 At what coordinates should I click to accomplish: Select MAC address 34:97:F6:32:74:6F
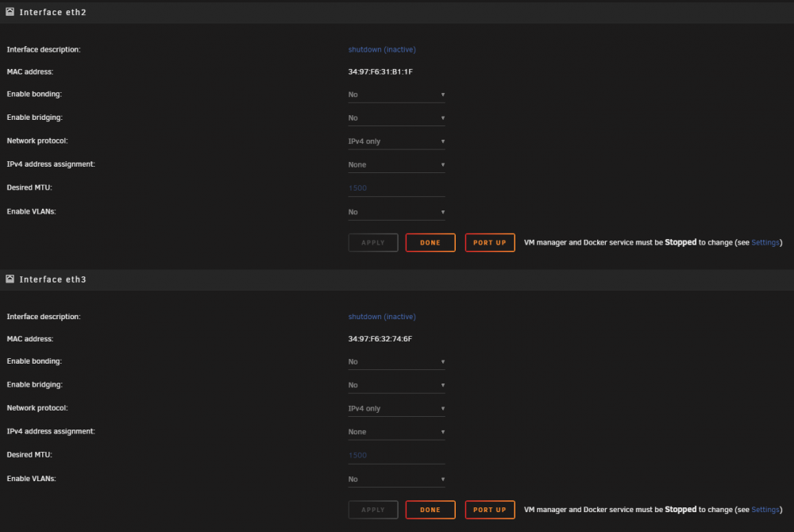click(380, 339)
